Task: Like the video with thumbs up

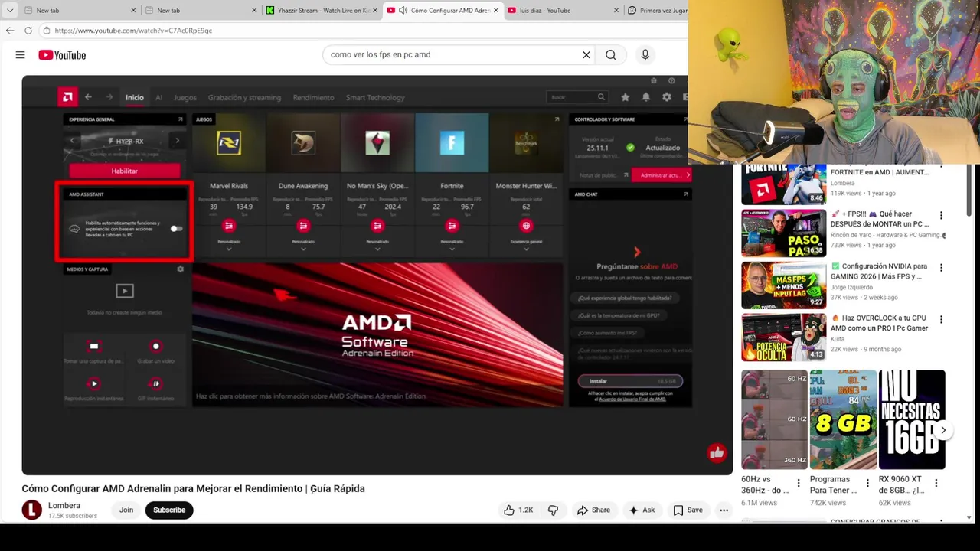Action: 518,510
